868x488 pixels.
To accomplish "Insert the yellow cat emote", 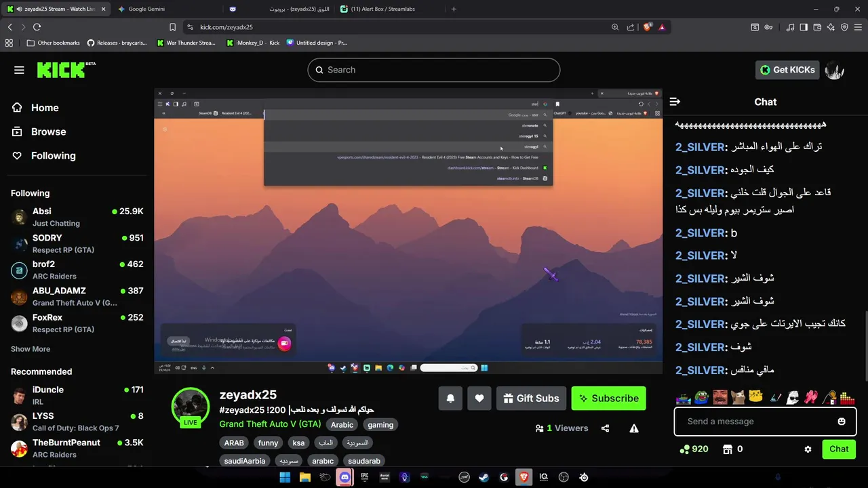I will (757, 397).
